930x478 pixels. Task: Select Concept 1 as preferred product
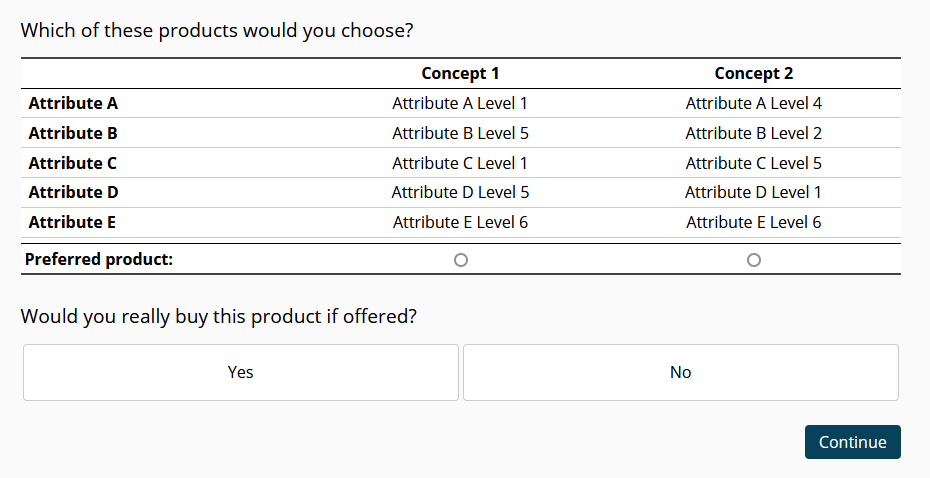pos(460,260)
